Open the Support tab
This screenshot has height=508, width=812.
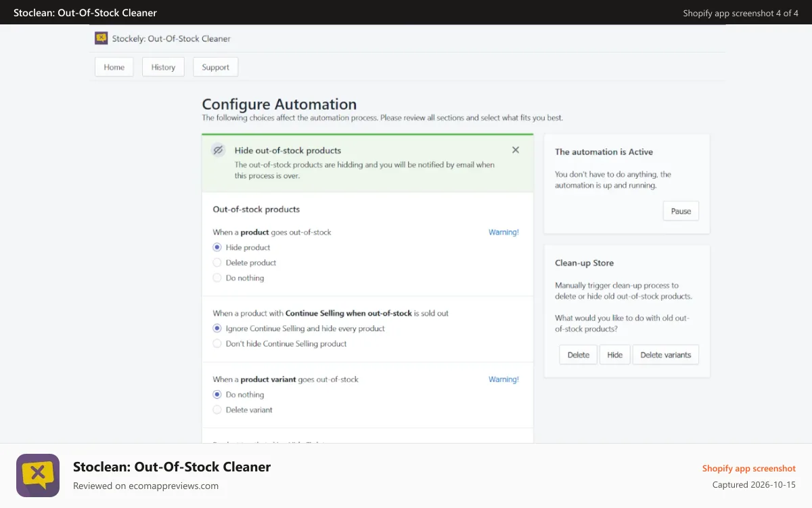click(x=215, y=67)
